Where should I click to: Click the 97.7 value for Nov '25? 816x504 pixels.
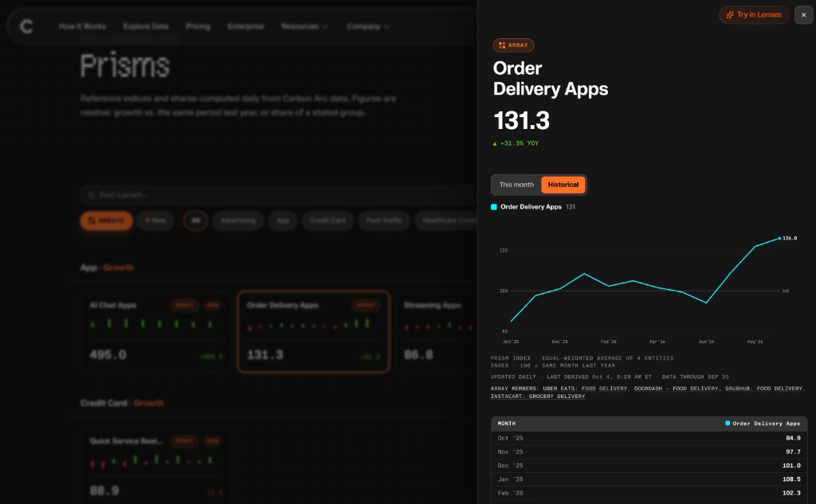(793, 452)
